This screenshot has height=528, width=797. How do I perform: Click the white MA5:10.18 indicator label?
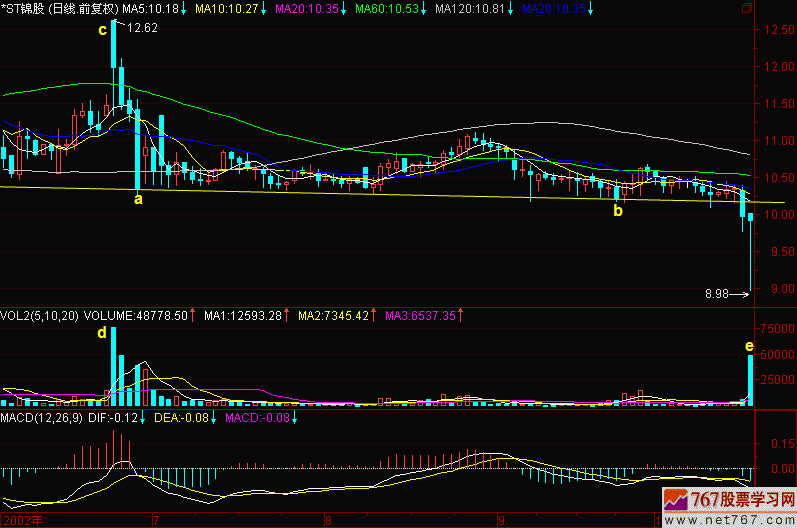[x=151, y=8]
